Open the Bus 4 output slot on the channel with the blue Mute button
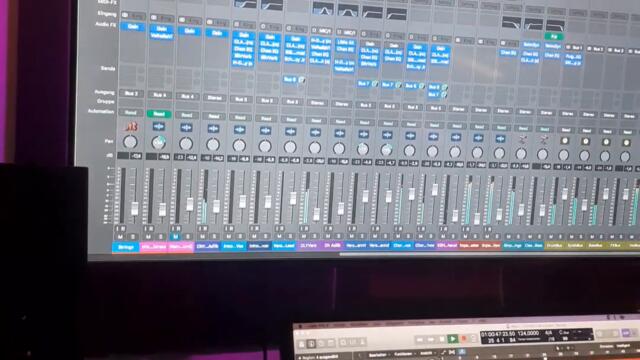Image resolution: width=640 pixels, height=360 pixels. click(187, 96)
